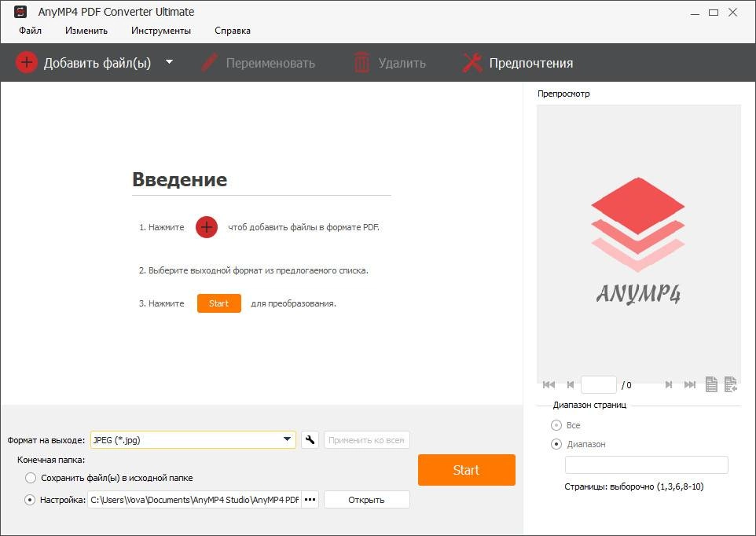Click the AnyMP4 logo preview image
The image size is (756, 536).
[638, 241]
